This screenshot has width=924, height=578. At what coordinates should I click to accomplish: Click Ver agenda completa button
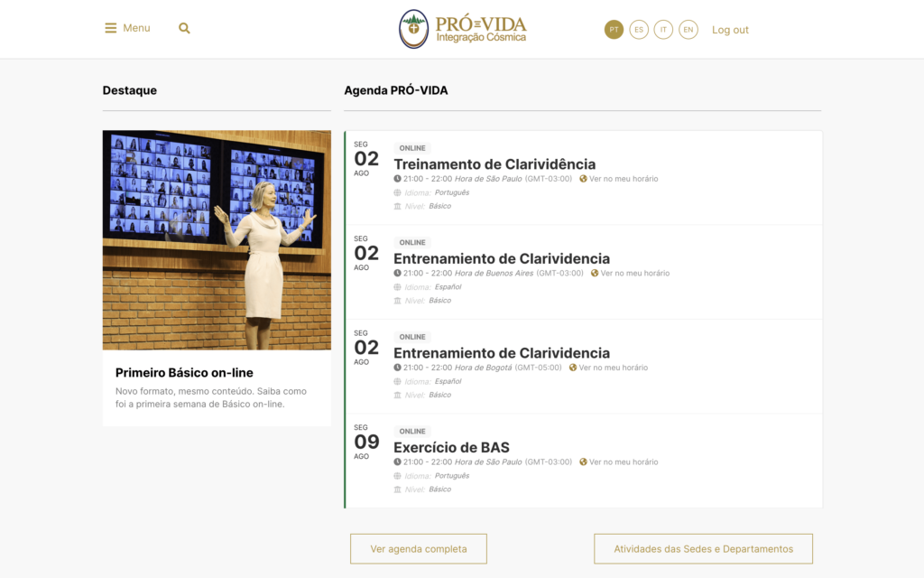(x=419, y=549)
